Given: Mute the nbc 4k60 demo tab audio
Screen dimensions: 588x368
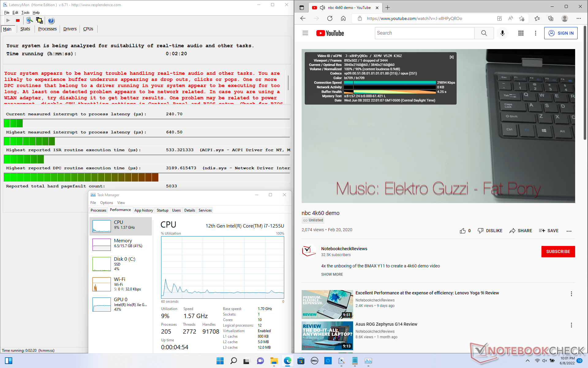Looking at the screenshot, I should pos(322,8).
